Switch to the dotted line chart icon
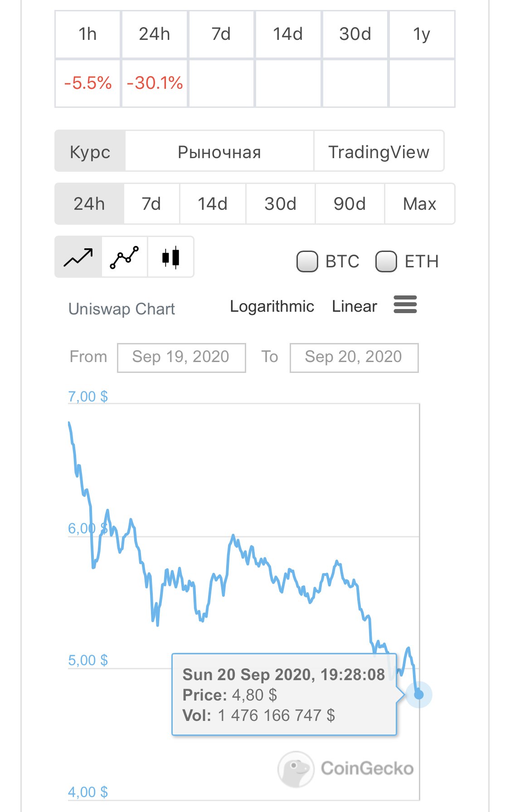 [x=125, y=257]
